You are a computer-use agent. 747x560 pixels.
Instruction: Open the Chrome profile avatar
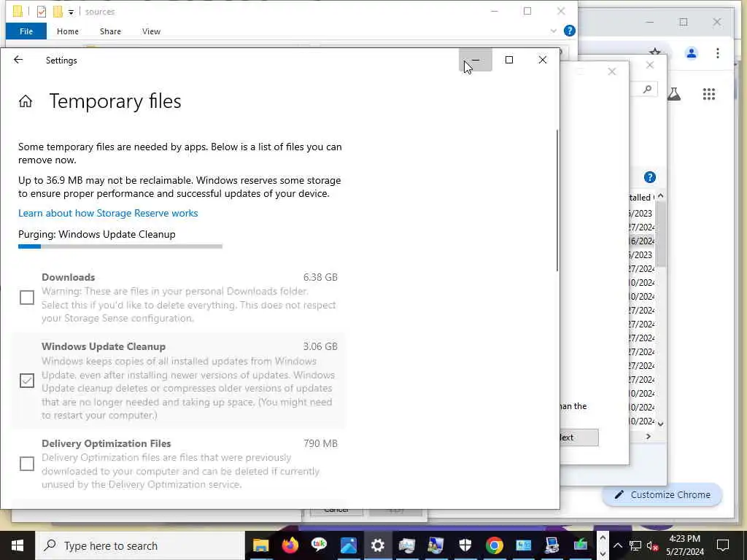click(692, 52)
